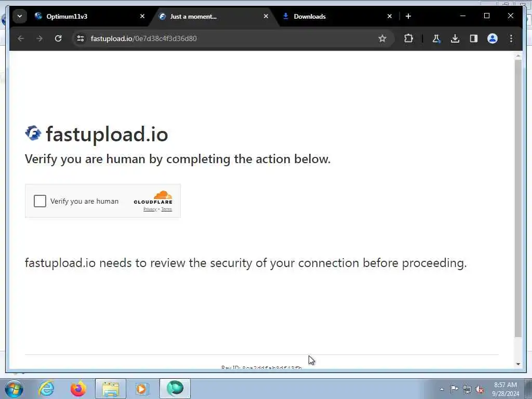Go forward to next page
Viewport: 532px width, 399px height.
pos(39,38)
